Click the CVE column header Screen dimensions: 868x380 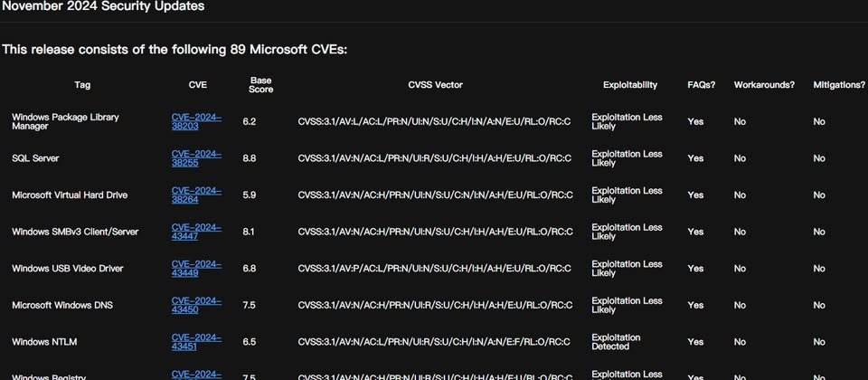click(x=198, y=85)
